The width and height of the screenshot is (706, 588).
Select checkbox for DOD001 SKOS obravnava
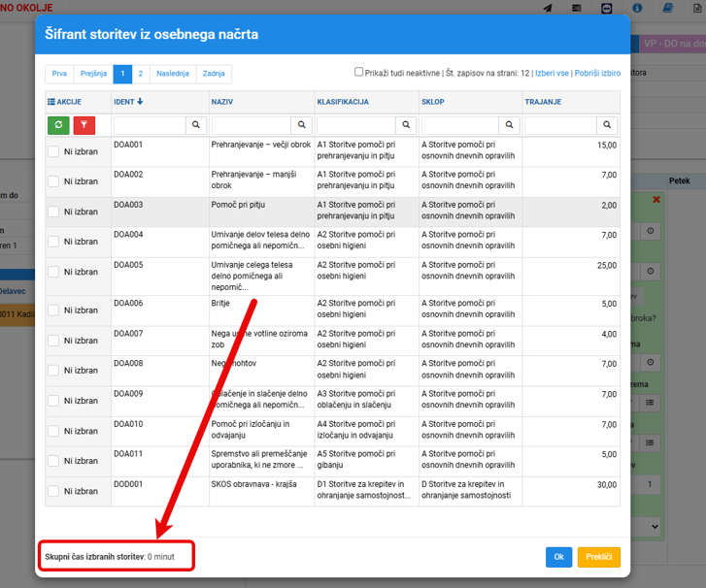pos(53,491)
